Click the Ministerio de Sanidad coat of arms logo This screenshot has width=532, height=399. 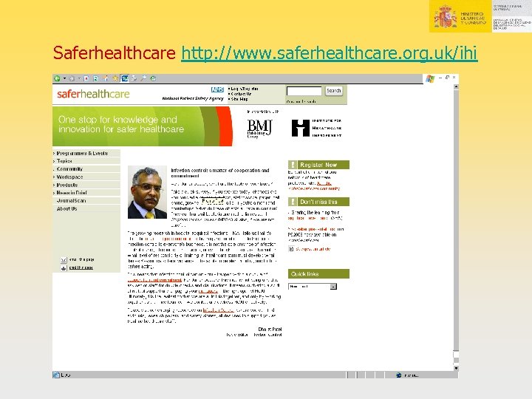[x=445, y=16]
